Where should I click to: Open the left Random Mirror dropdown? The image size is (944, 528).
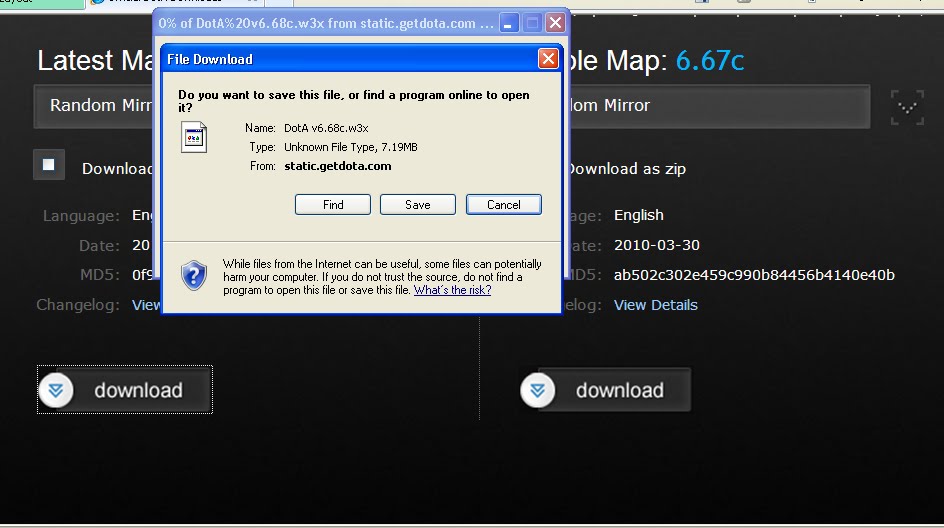95,106
